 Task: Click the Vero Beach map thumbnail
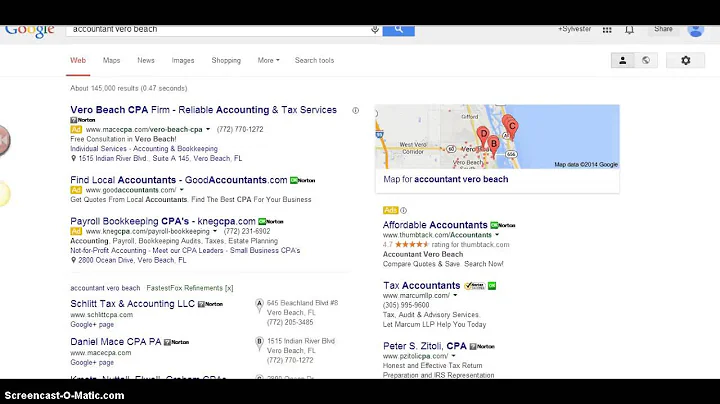point(497,136)
